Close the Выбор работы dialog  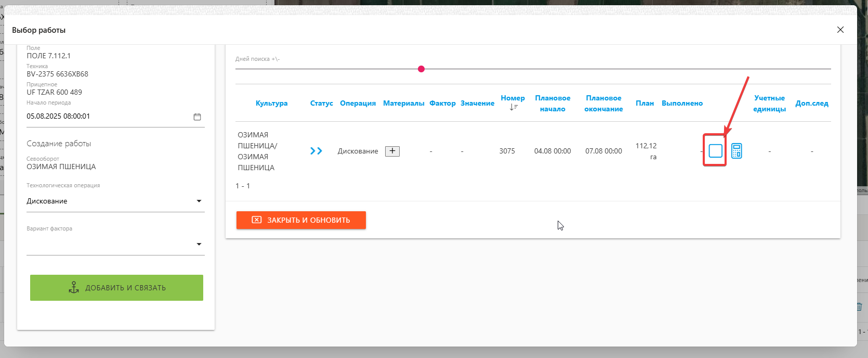[x=840, y=30]
